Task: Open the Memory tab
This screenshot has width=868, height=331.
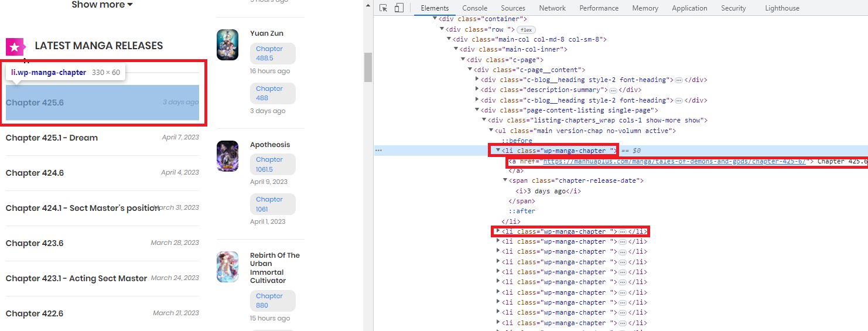Action: [x=645, y=8]
